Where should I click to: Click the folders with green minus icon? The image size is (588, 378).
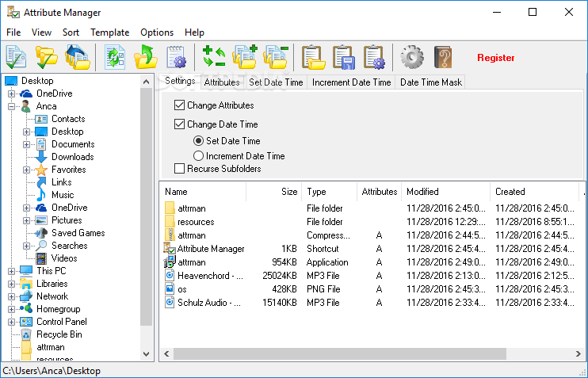click(x=276, y=57)
